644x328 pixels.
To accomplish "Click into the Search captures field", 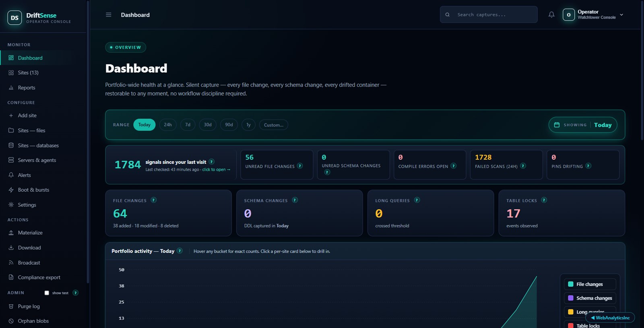I will coord(489,14).
